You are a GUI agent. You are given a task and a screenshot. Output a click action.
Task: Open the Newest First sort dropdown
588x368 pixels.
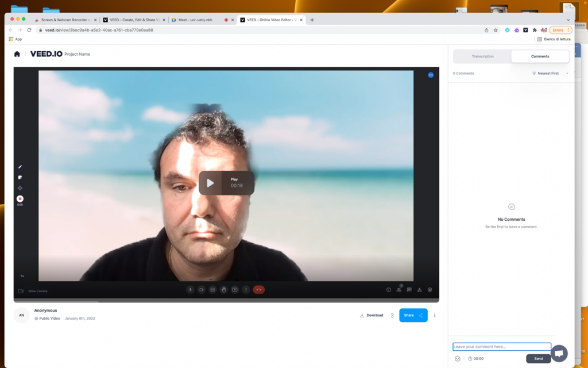[550, 73]
